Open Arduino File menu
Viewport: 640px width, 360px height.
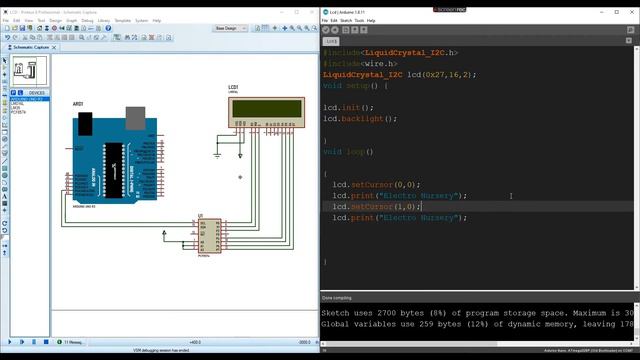pos(325,20)
